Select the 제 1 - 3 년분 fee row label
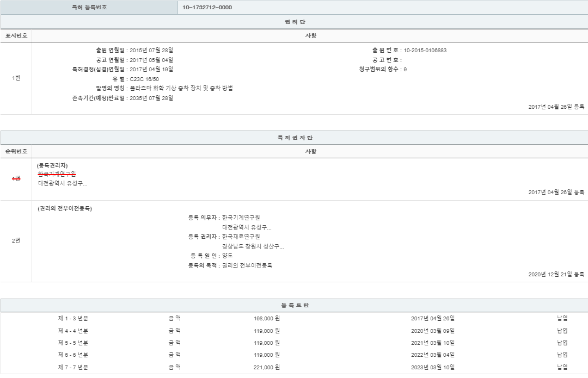Image resolution: width=588 pixels, height=378 pixels. [73, 319]
